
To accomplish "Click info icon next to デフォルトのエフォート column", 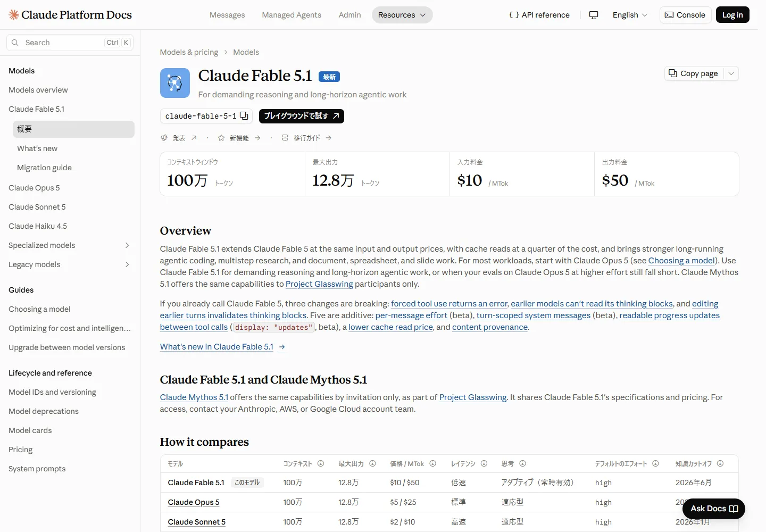I will point(655,463).
